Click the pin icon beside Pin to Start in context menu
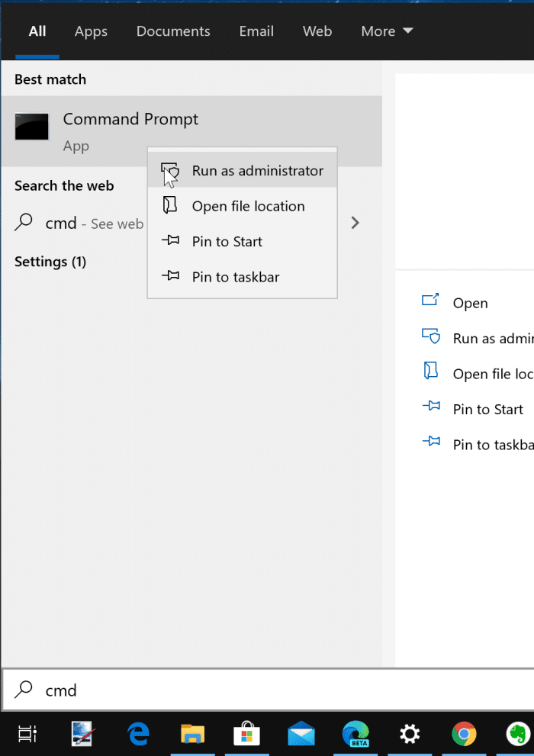This screenshot has width=534, height=756. [171, 240]
